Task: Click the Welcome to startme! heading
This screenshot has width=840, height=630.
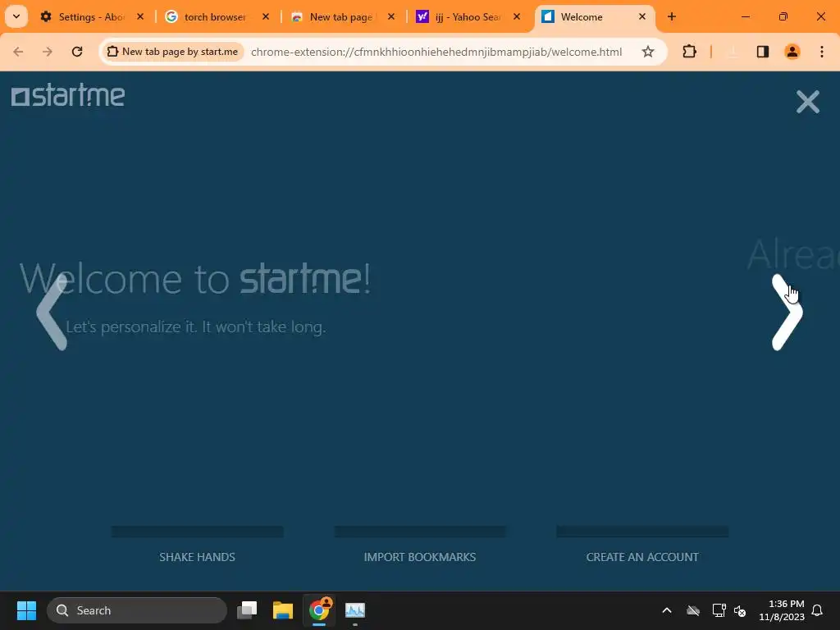Action: coord(195,279)
